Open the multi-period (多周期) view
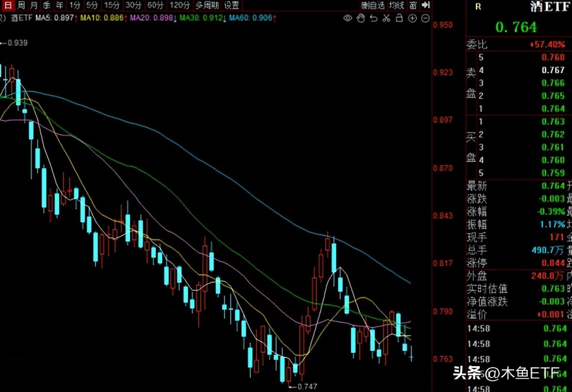This screenshot has width=572, height=392. coord(207,5)
